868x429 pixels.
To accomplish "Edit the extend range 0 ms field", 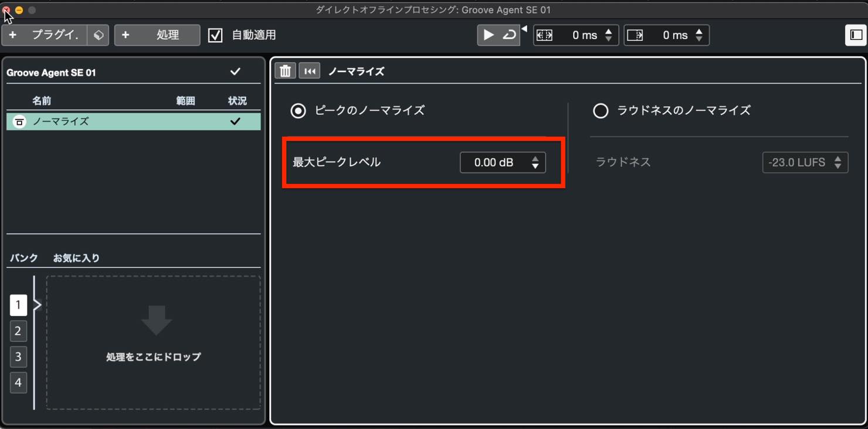I will (x=584, y=35).
